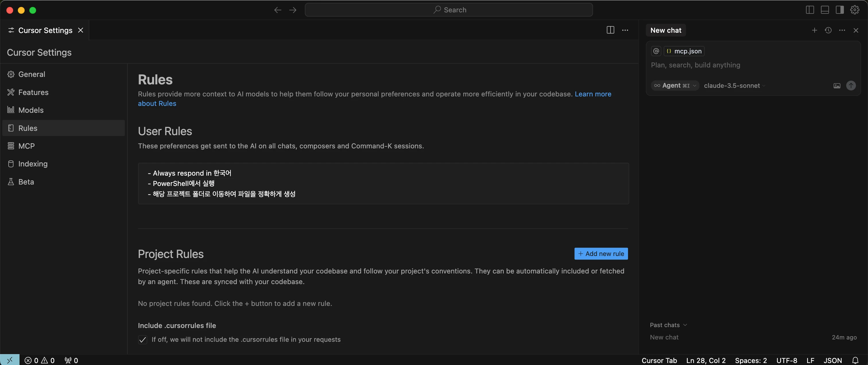This screenshot has height=365, width=868.
Task: Open editor more actions menu
Action: (625, 30)
